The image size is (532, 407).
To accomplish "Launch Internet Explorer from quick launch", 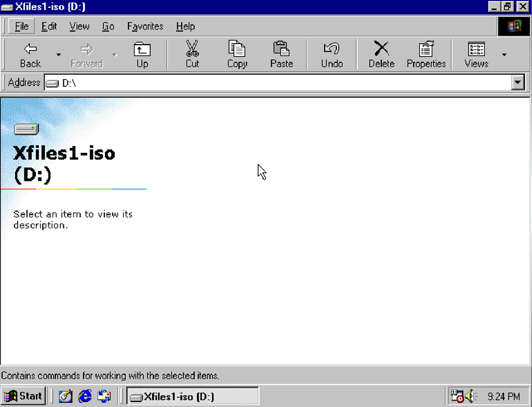I will click(x=85, y=396).
